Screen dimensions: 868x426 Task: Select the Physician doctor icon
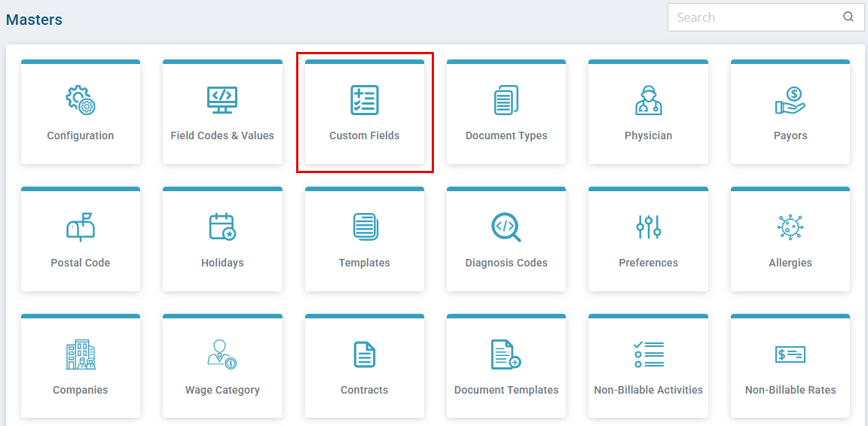click(648, 100)
